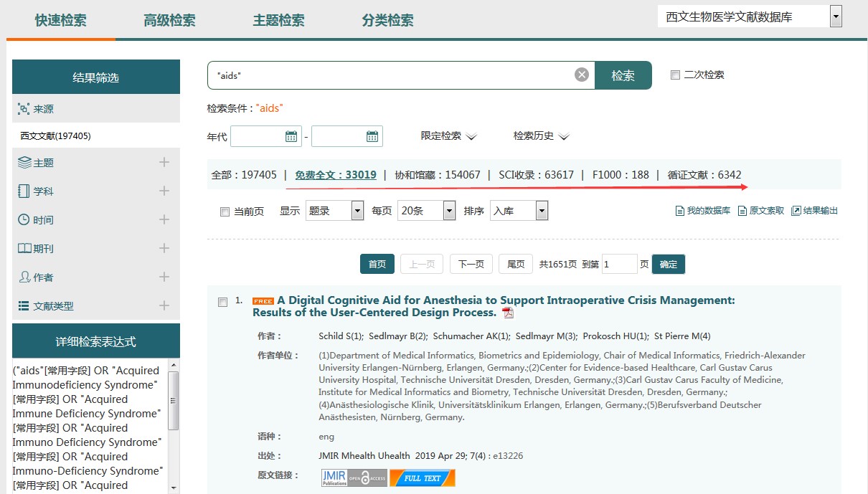
Task: Switch to the 高级检索 tab
Action: click(169, 20)
